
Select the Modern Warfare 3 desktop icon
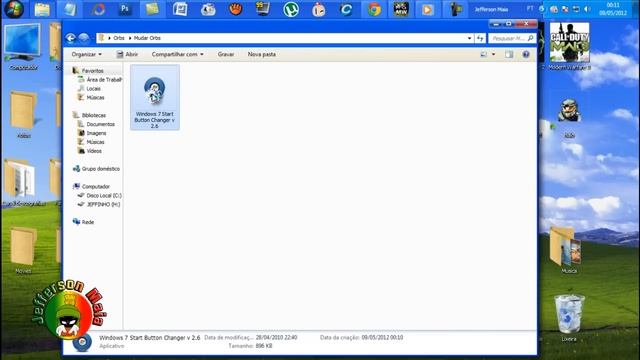tap(569, 47)
